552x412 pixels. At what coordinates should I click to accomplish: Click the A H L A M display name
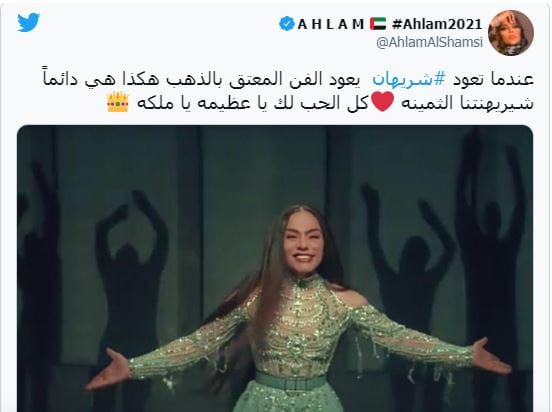click(331, 24)
